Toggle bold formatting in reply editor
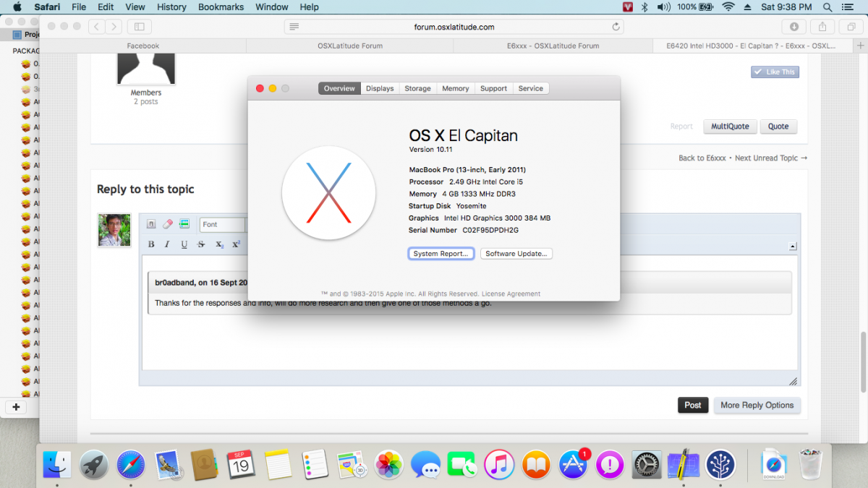 coord(151,244)
